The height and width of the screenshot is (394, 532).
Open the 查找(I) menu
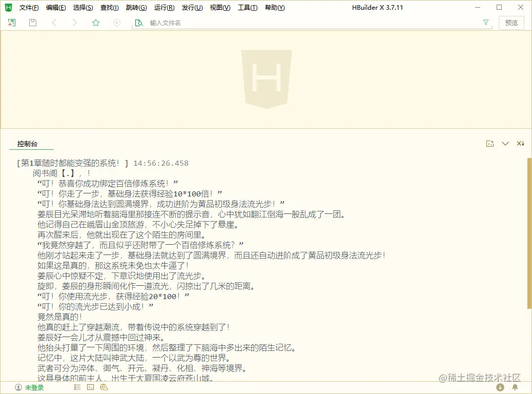point(110,8)
